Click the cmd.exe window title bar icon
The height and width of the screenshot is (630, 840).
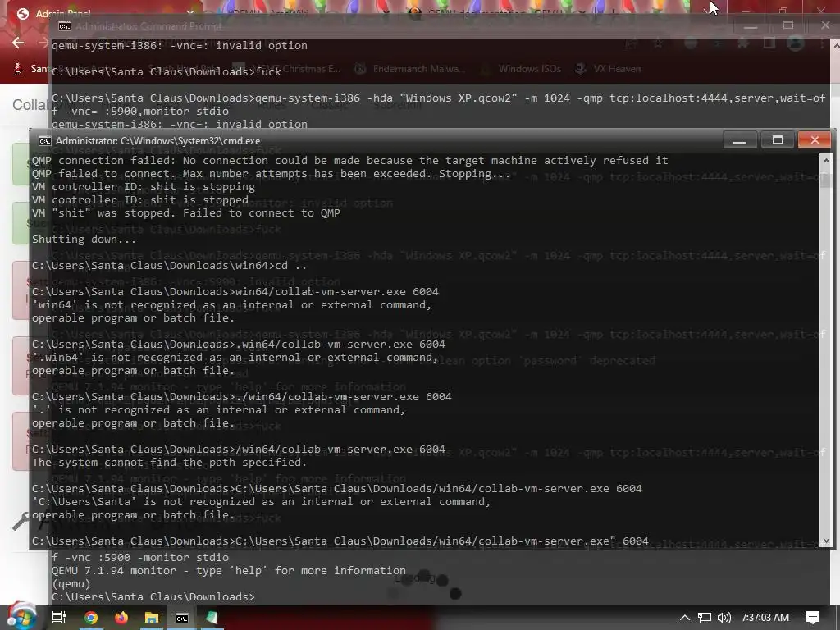45,141
